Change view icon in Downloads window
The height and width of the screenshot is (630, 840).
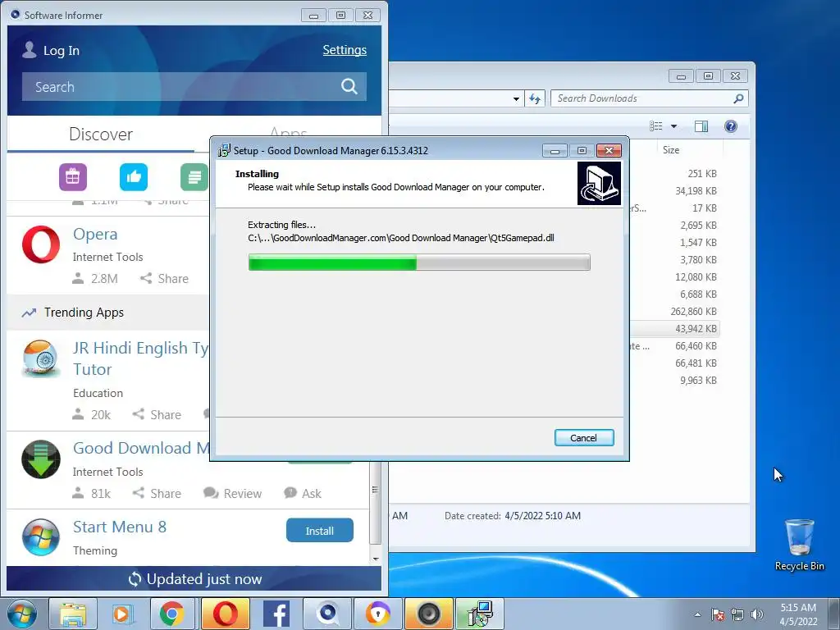click(656, 126)
